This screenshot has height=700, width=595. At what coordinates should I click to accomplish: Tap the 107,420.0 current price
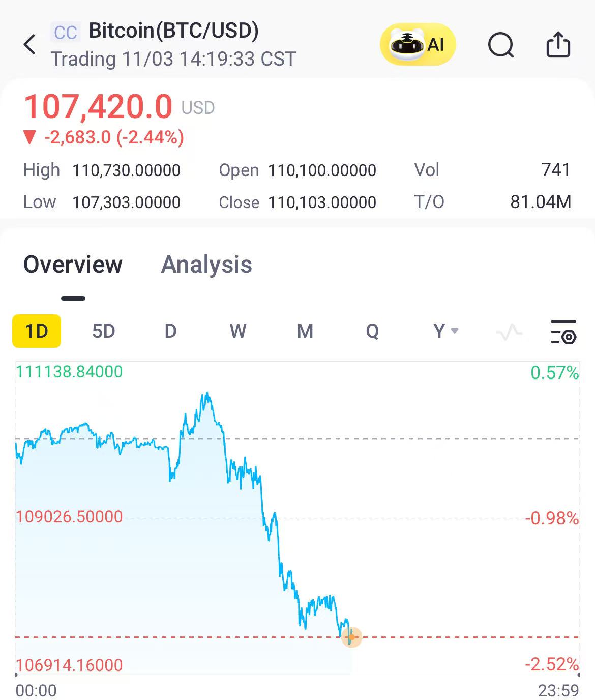[x=98, y=107]
